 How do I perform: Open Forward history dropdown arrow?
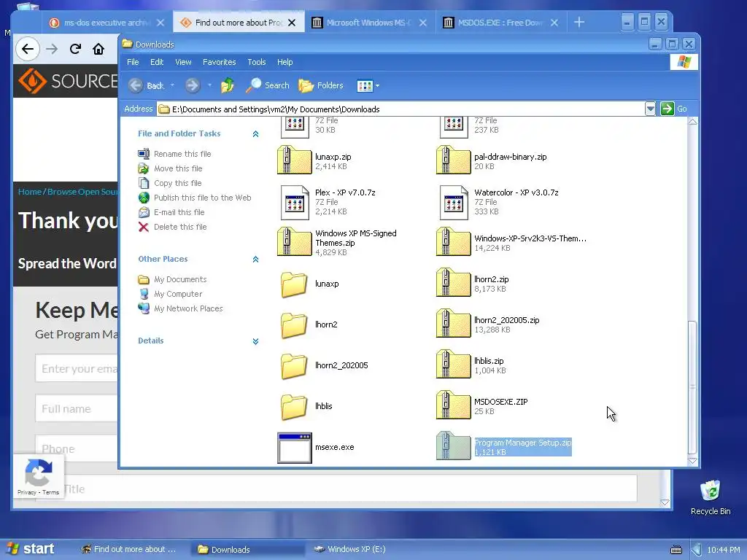pos(209,86)
